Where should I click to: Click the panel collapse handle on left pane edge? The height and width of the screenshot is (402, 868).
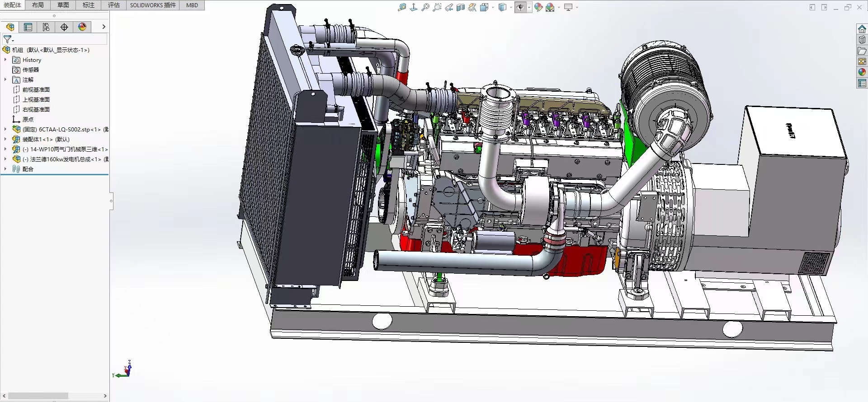(111, 201)
